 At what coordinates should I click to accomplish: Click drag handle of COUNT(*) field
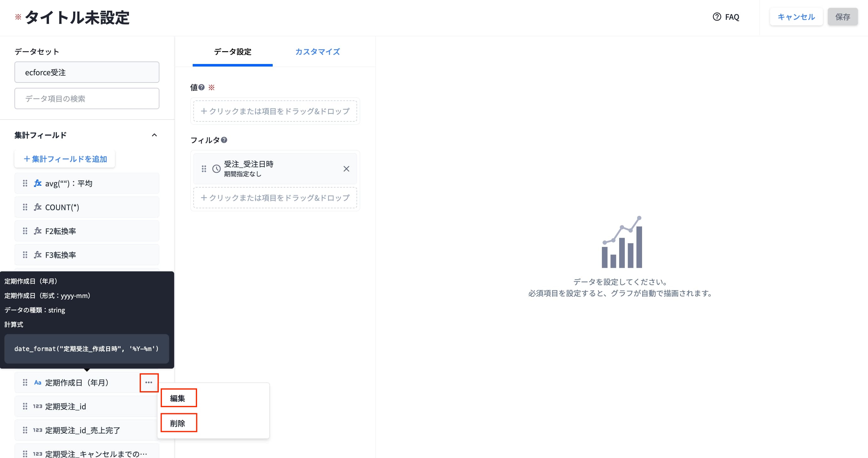tap(25, 207)
